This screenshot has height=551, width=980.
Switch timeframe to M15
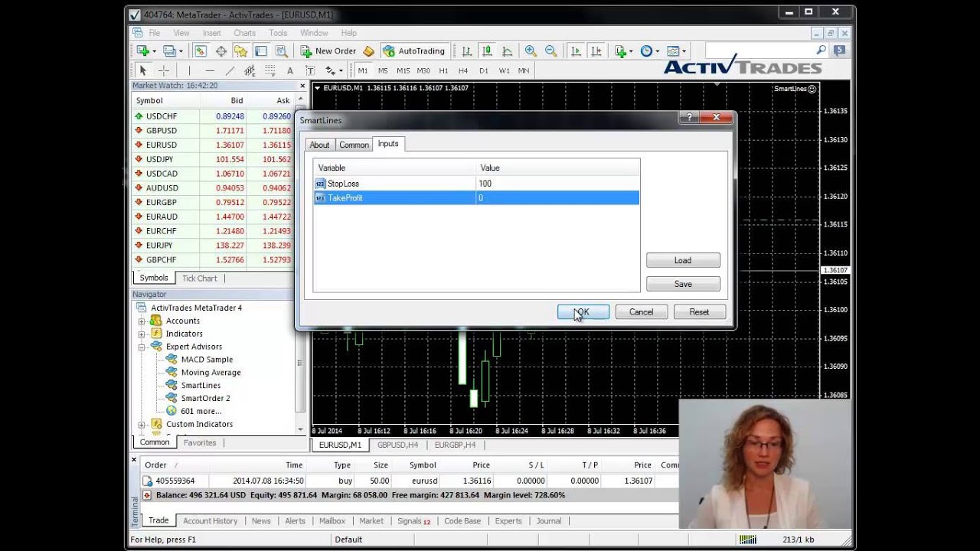[403, 70]
